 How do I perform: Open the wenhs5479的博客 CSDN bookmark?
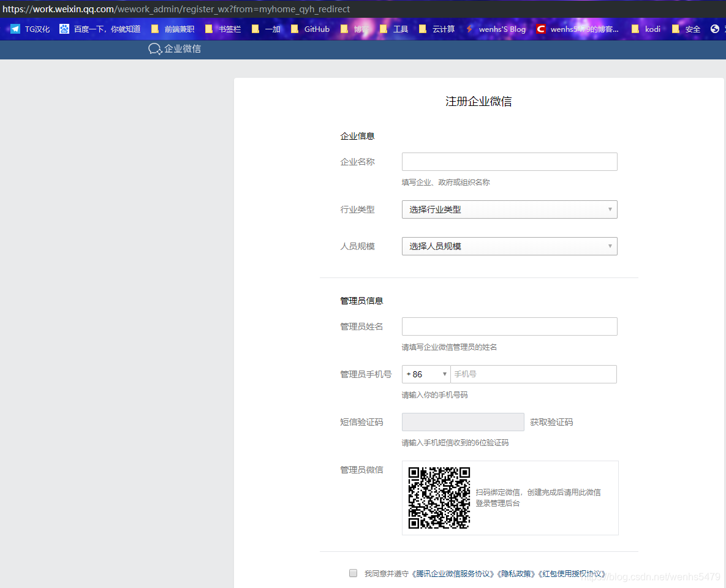(577, 29)
